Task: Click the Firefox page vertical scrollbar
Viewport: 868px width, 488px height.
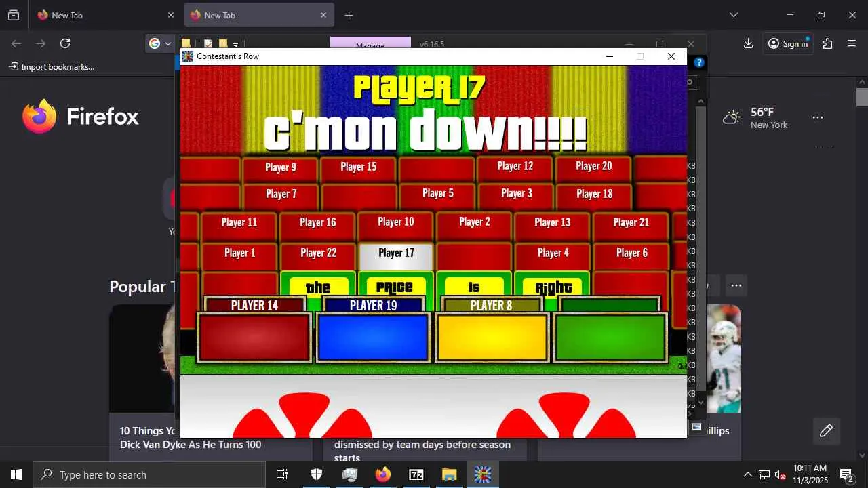Action: pos(862,97)
